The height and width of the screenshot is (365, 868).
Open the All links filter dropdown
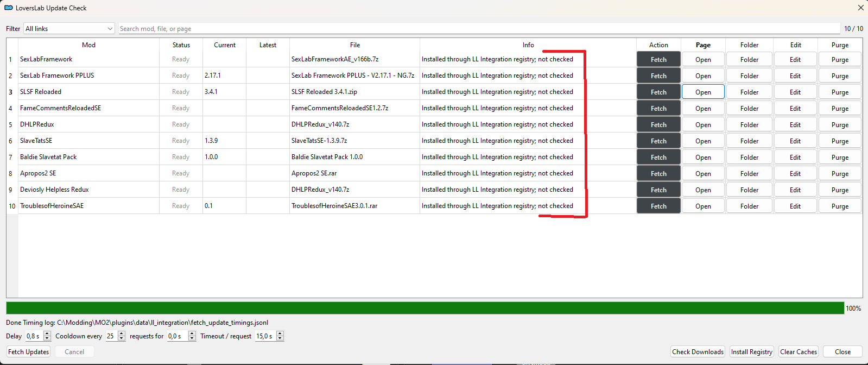click(69, 29)
